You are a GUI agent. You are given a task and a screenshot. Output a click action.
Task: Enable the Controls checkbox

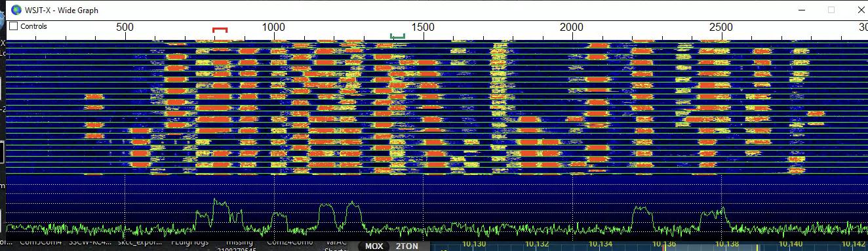point(13,26)
